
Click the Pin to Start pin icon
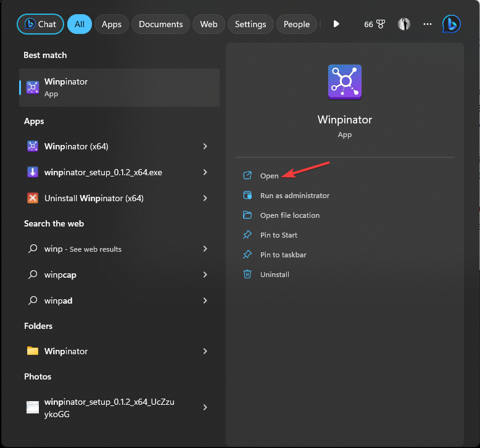click(247, 235)
